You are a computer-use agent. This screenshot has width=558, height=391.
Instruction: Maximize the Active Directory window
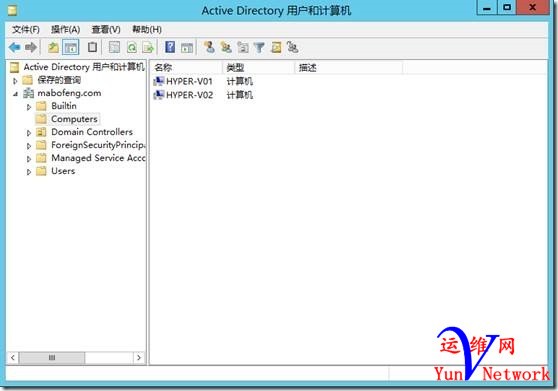point(507,7)
